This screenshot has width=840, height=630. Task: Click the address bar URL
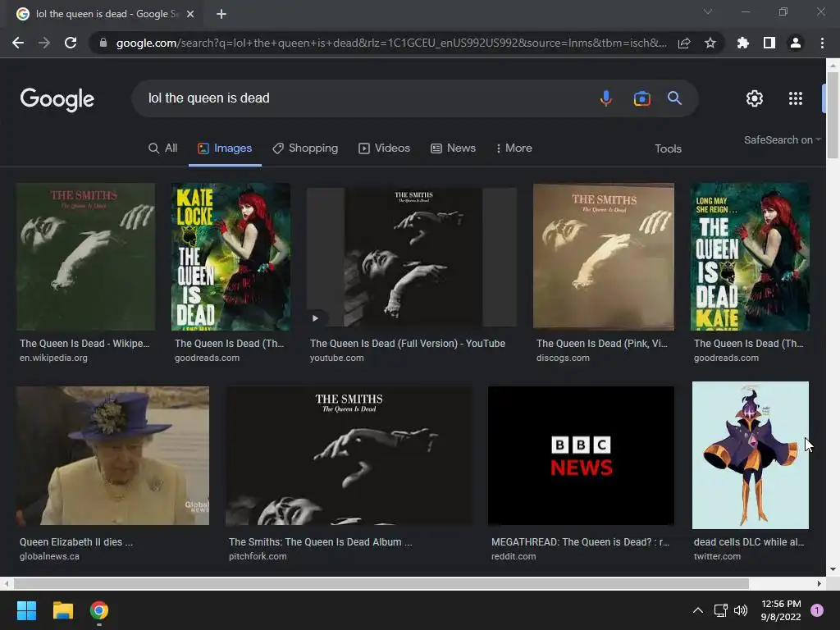tap(391, 43)
